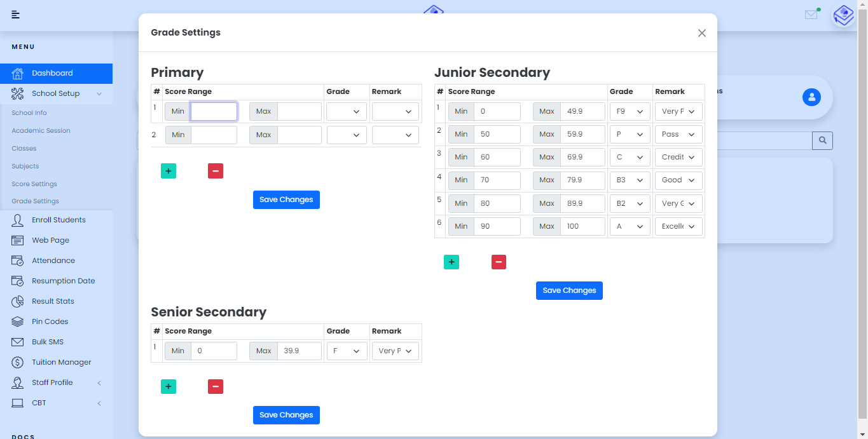Click the blue user profile avatar icon
Image resolution: width=868 pixels, height=439 pixels.
pyautogui.click(x=811, y=97)
